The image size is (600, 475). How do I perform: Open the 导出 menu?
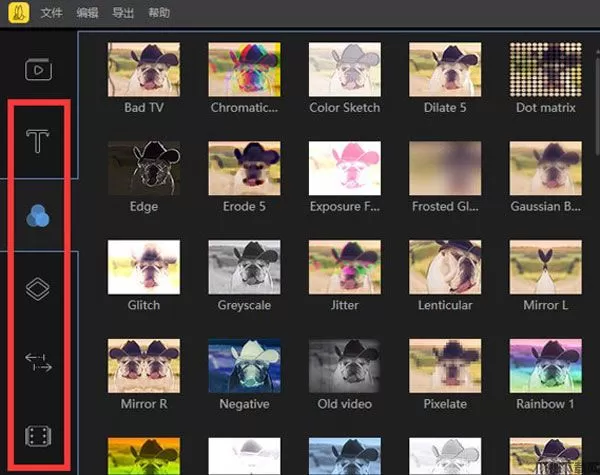point(123,14)
